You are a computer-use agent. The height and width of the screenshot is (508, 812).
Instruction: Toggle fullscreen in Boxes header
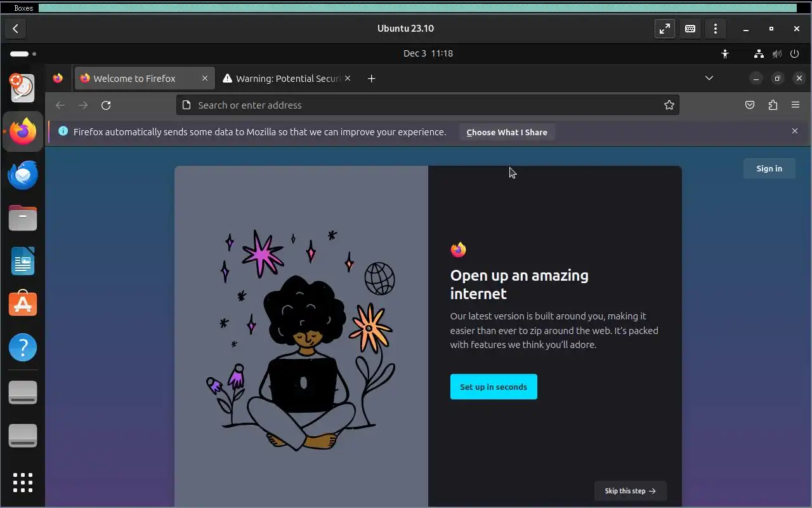pos(665,29)
